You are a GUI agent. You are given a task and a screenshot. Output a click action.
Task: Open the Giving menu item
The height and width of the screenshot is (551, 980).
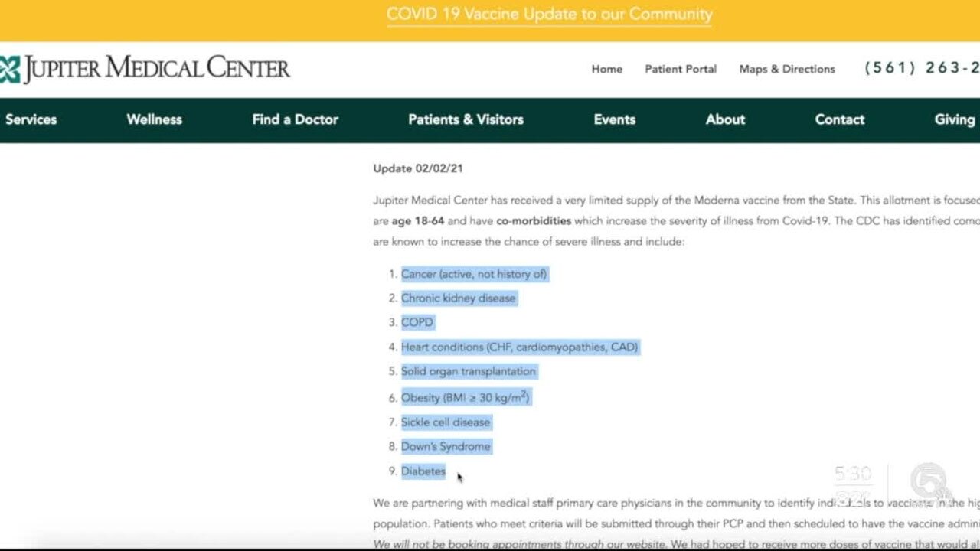[954, 119]
